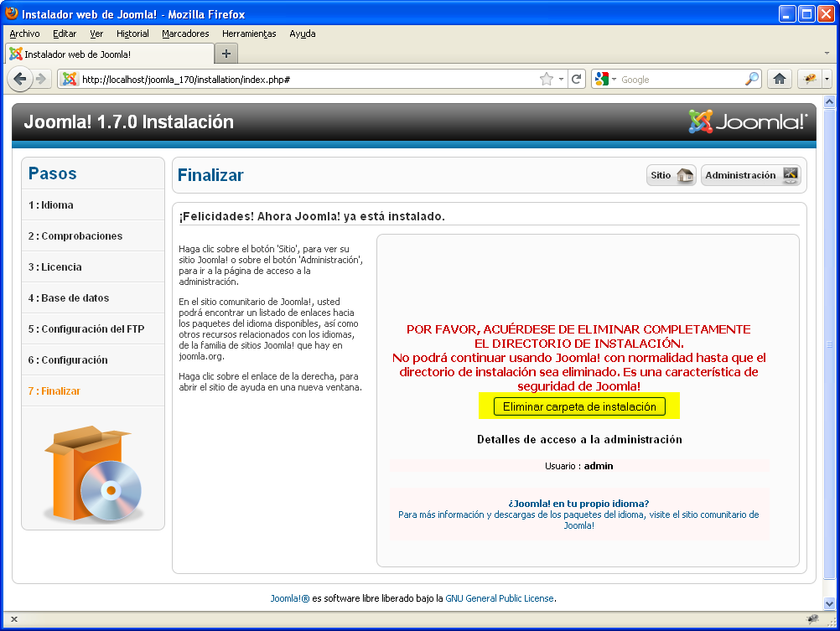Open the search engine selector dropdown arrow
The image size is (840, 631).
click(x=614, y=80)
